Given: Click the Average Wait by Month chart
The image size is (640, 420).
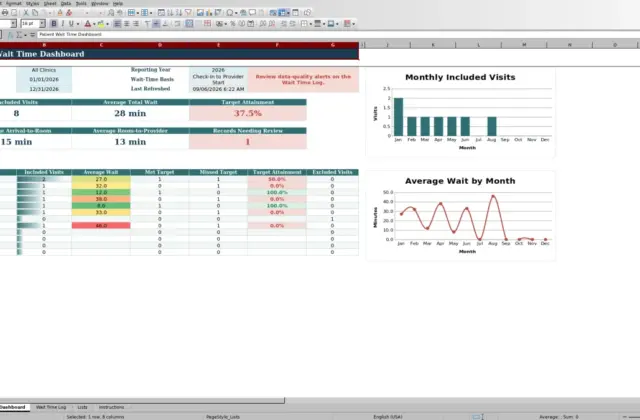Looking at the screenshot, I should coord(460,216).
